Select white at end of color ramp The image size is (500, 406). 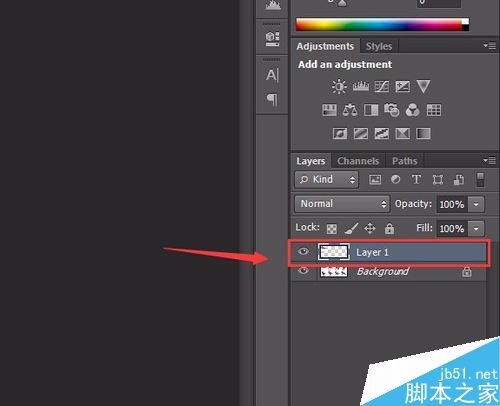coord(465,21)
